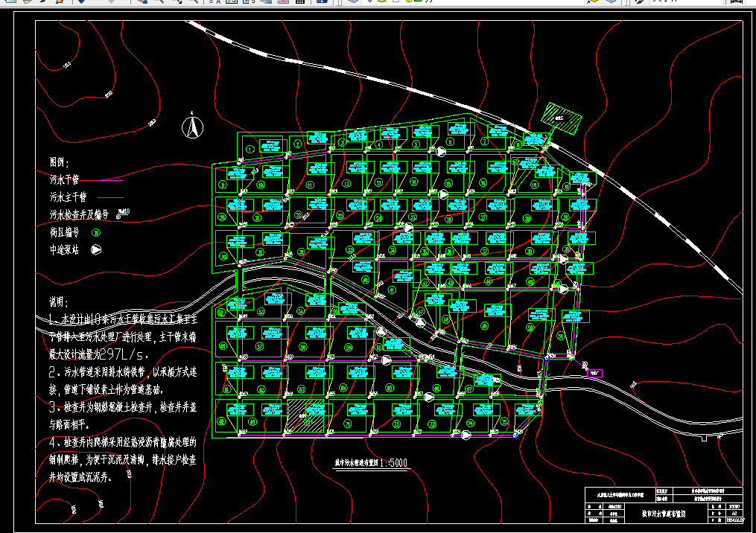Click block number ④ circle
This screenshot has height=533, width=756.
(379, 144)
